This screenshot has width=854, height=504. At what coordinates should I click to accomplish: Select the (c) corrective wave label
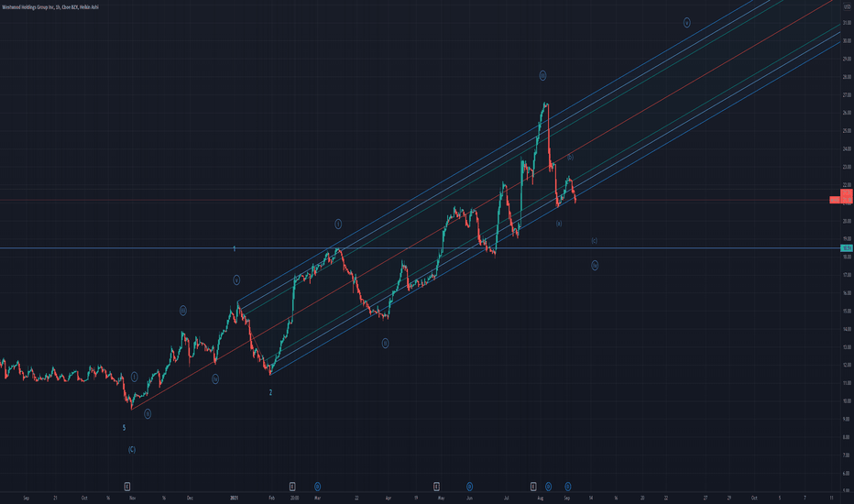(594, 240)
